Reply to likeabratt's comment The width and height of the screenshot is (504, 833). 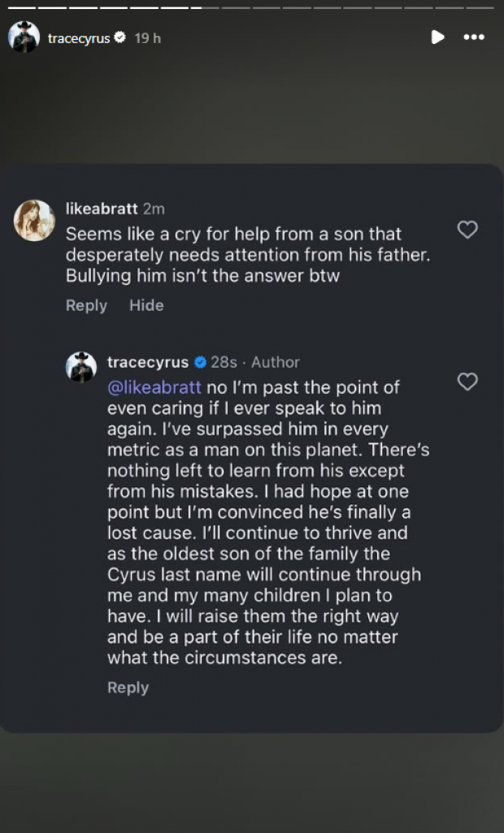coord(86,305)
